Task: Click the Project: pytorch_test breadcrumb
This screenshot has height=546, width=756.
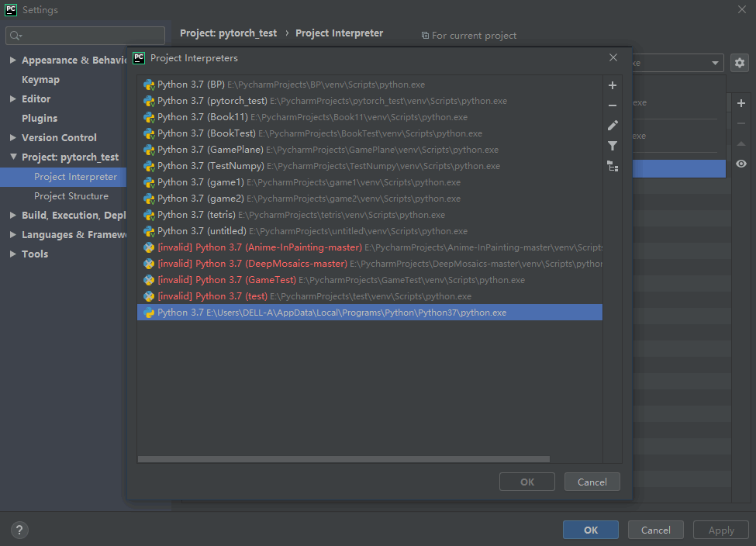Action: (228, 33)
